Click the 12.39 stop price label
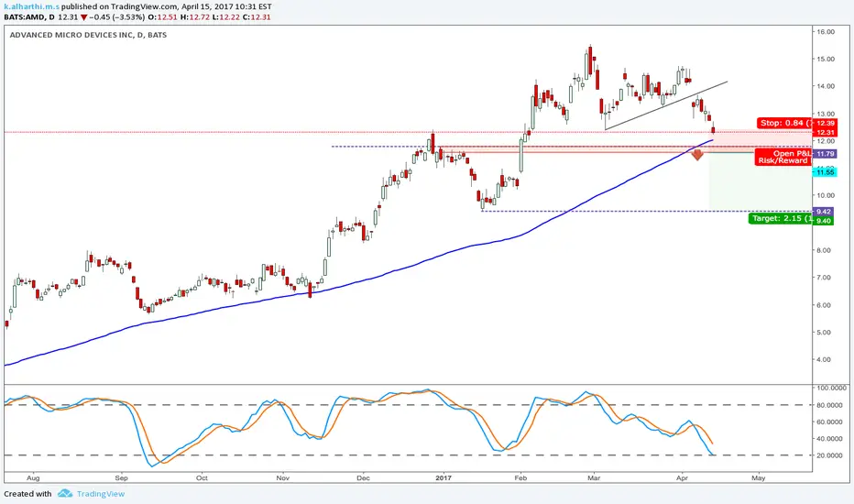The image size is (854, 504). point(825,123)
